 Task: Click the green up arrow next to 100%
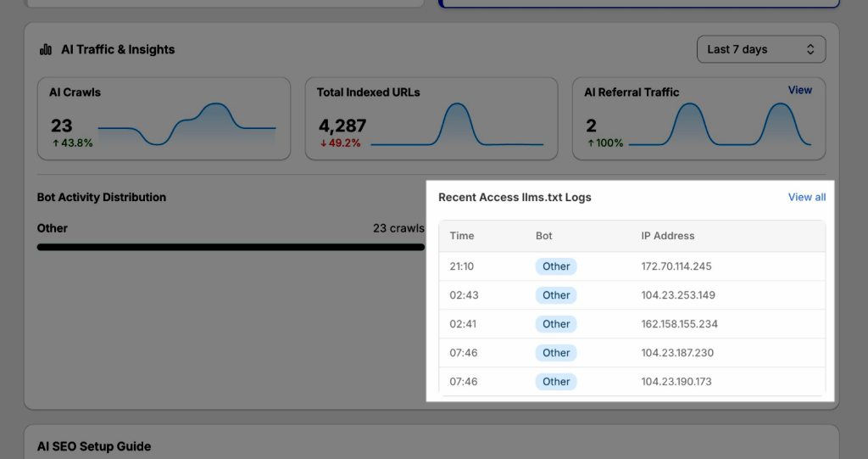590,143
